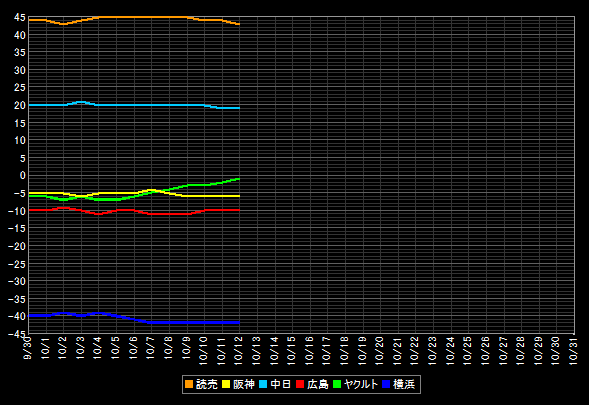Click the 15 y-axis value
The width and height of the screenshot is (589, 405).
click(x=20, y=123)
